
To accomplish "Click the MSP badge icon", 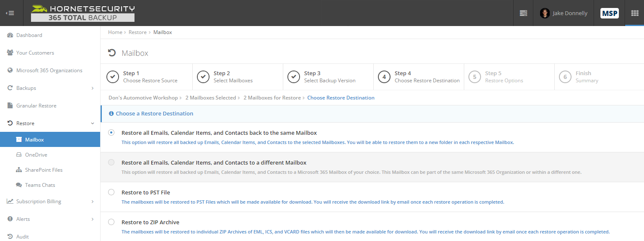I will coord(609,13).
